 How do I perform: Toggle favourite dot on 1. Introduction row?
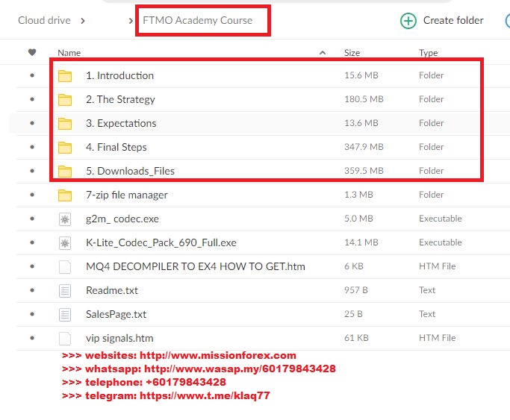32,75
